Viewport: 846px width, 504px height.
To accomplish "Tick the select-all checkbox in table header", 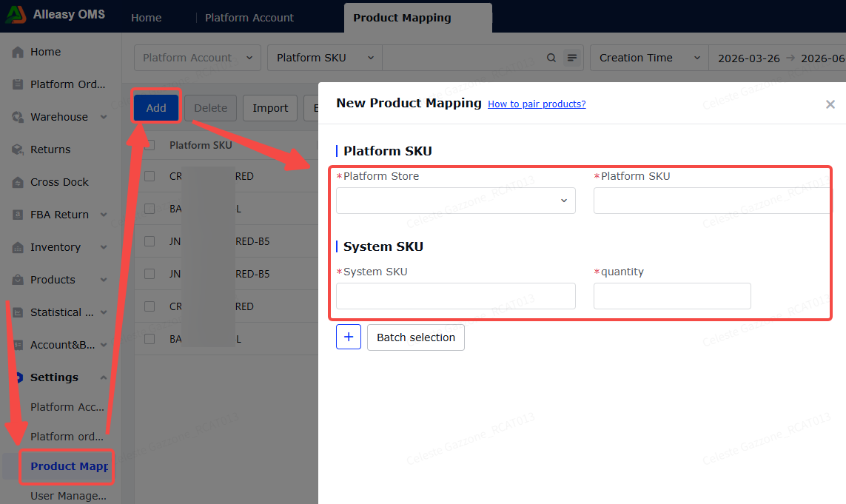I will click(x=150, y=145).
